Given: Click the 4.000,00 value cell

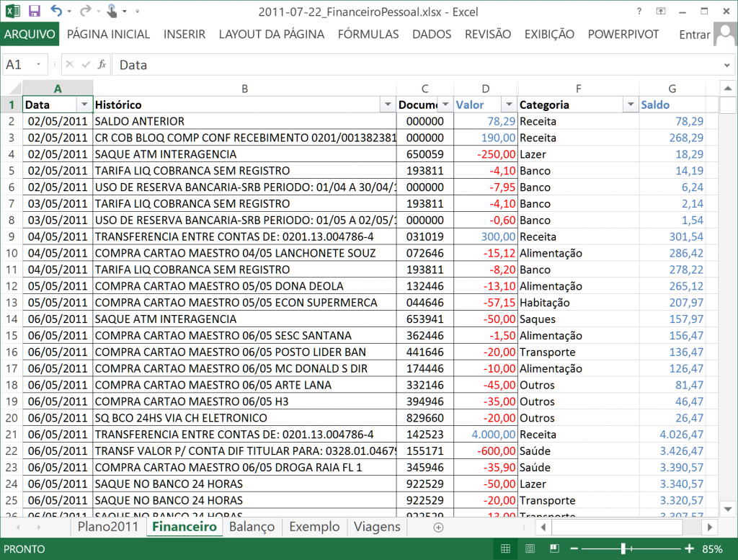Looking at the screenshot, I should pyautogui.click(x=486, y=435).
